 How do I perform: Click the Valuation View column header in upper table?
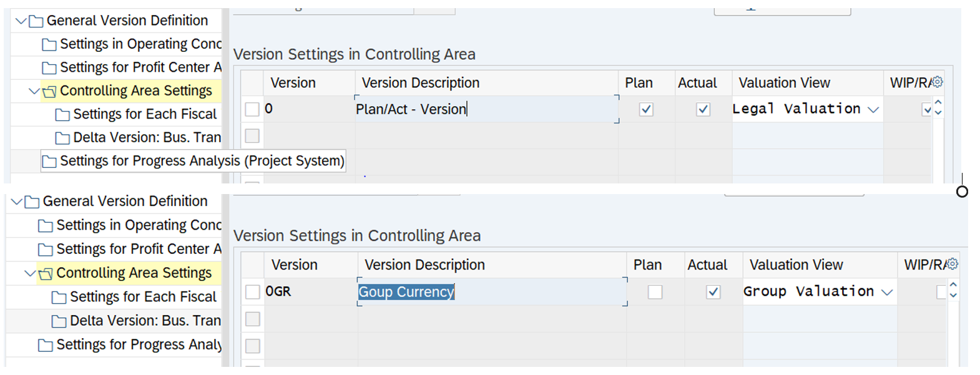(784, 83)
